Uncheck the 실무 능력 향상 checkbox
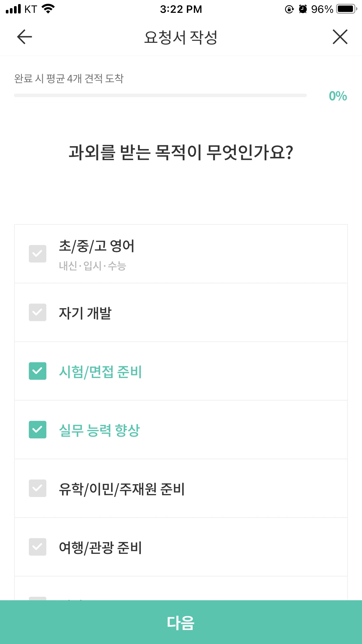 pyautogui.click(x=38, y=430)
